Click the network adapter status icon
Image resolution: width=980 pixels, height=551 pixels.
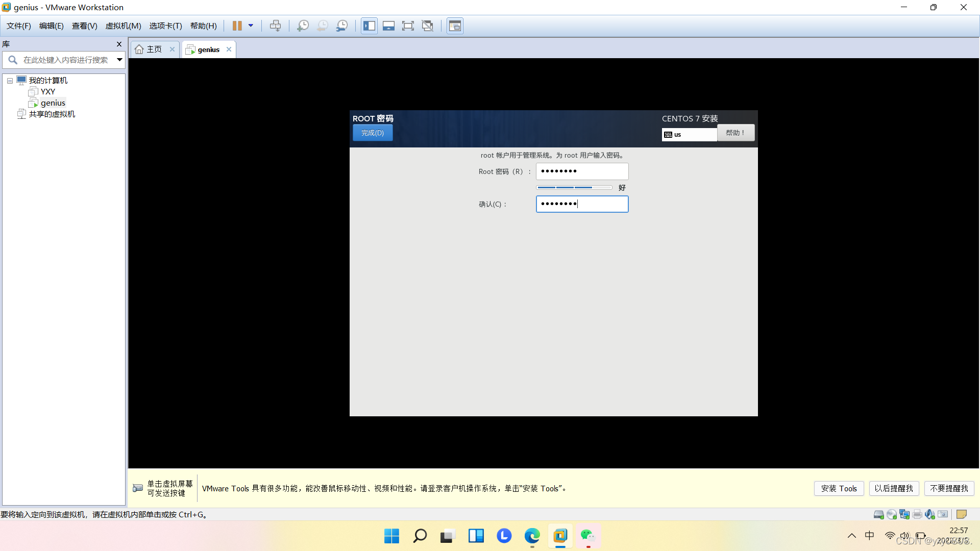pyautogui.click(x=904, y=515)
